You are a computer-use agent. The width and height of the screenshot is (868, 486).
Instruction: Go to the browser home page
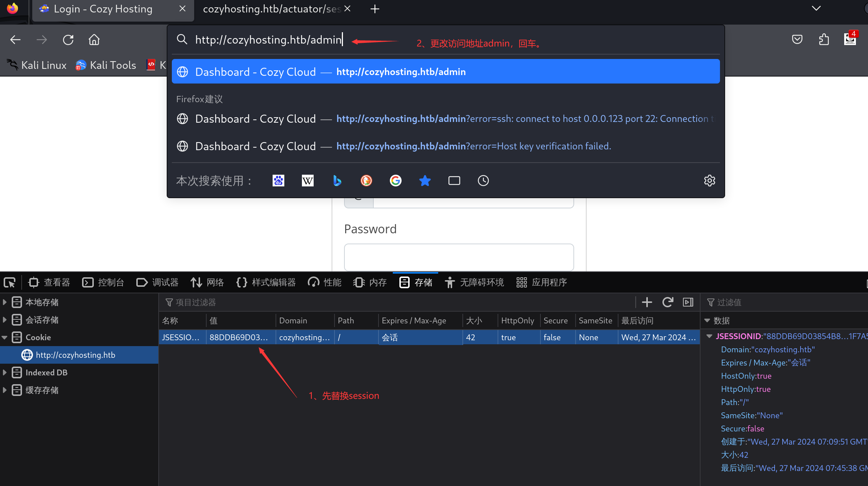click(x=94, y=40)
